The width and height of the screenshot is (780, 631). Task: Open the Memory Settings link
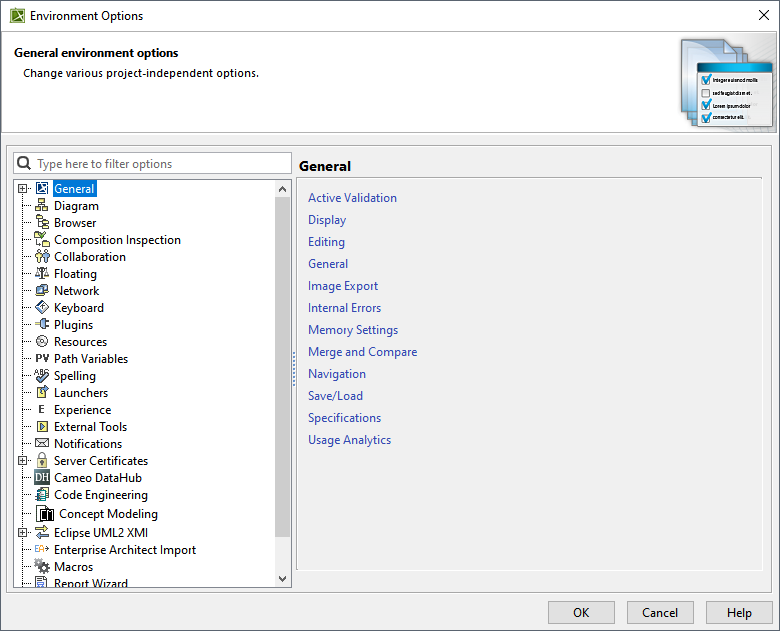click(x=353, y=330)
